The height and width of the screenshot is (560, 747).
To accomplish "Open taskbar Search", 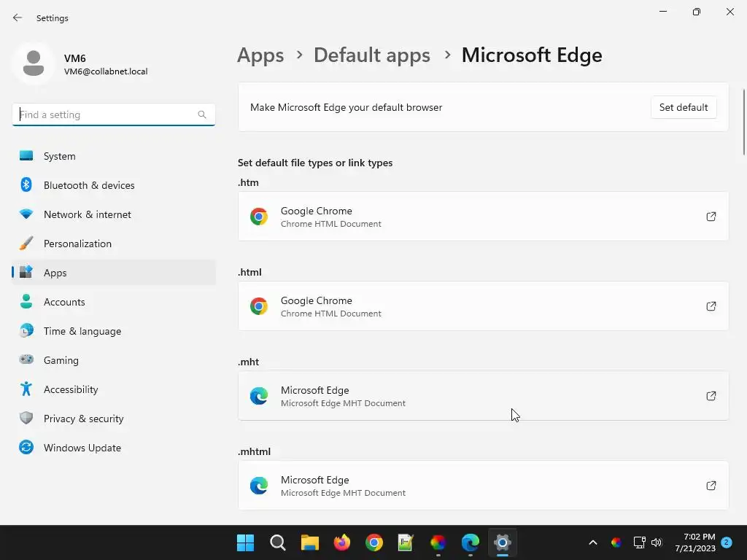I will point(278,542).
